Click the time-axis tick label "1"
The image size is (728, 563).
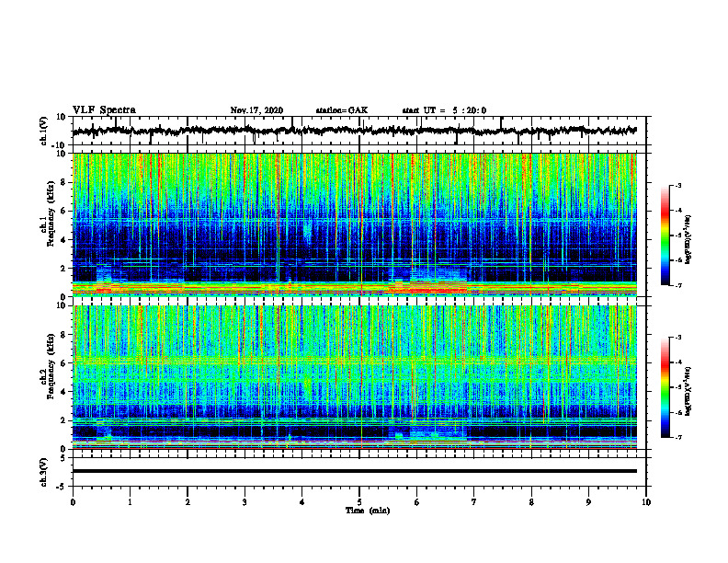(x=130, y=502)
